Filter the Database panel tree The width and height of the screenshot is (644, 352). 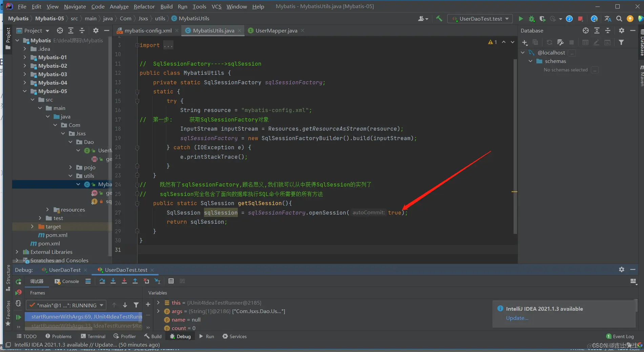621,42
